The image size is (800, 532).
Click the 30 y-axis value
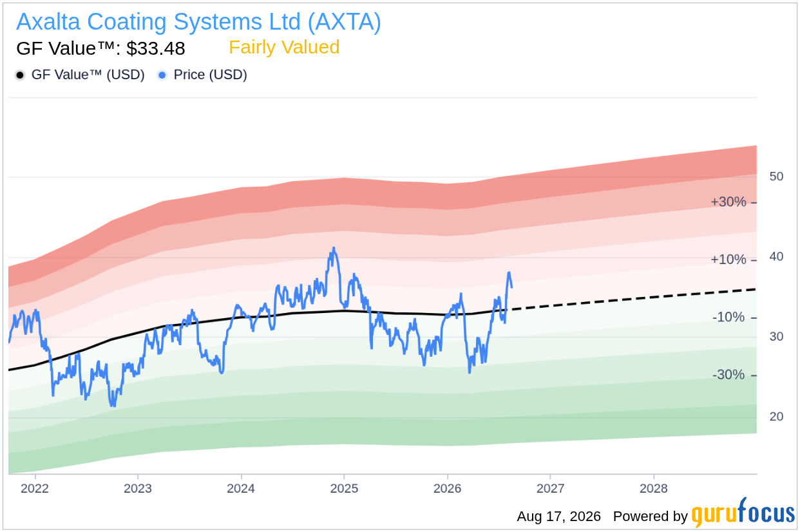point(776,337)
